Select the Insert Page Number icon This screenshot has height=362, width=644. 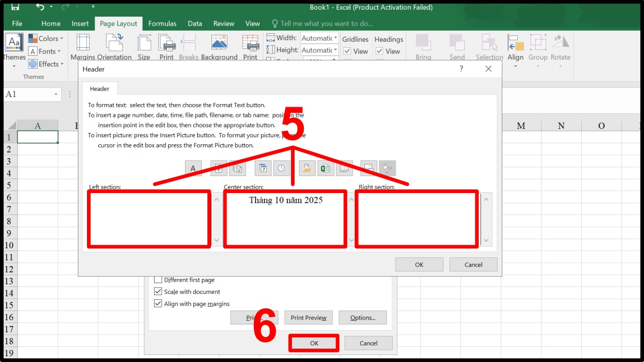pyautogui.click(x=218, y=168)
